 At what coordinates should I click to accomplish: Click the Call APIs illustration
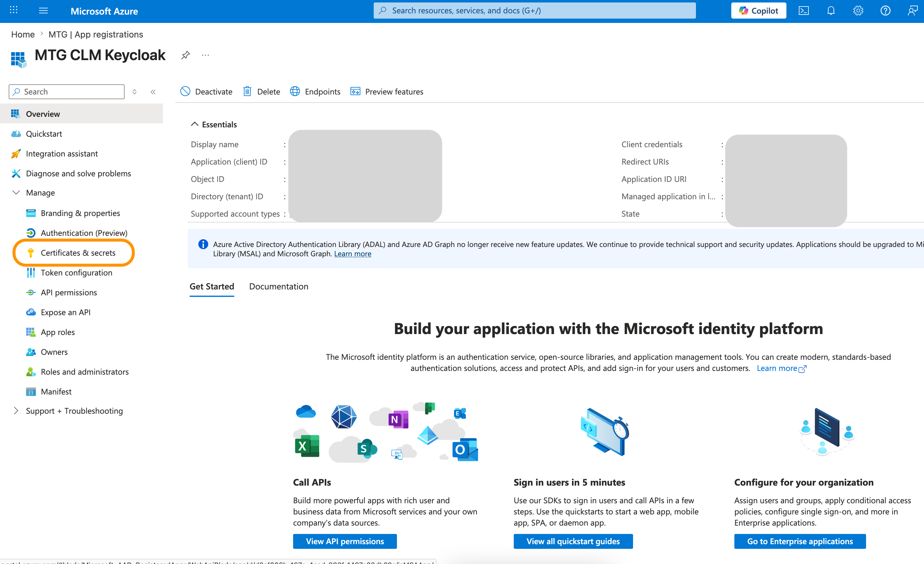coord(385,432)
